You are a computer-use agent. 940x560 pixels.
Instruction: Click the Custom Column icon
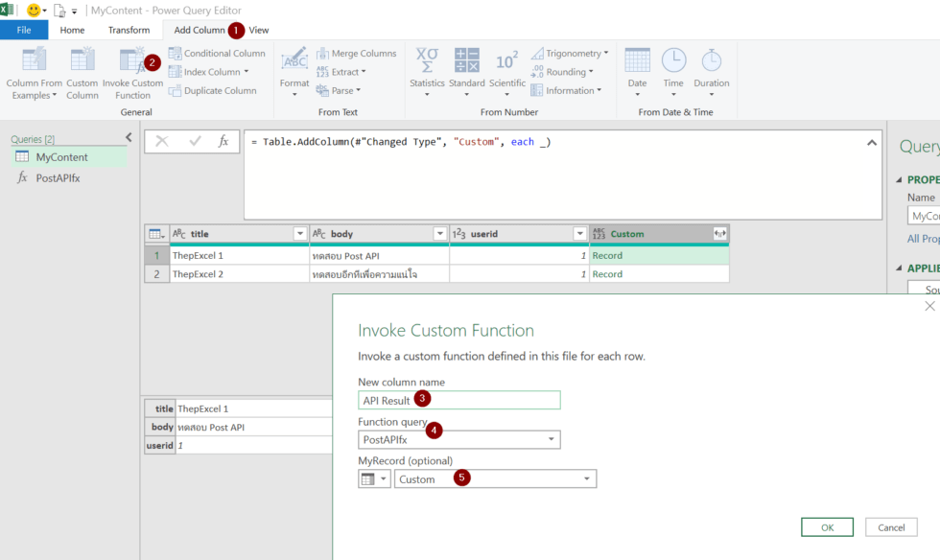(82, 61)
